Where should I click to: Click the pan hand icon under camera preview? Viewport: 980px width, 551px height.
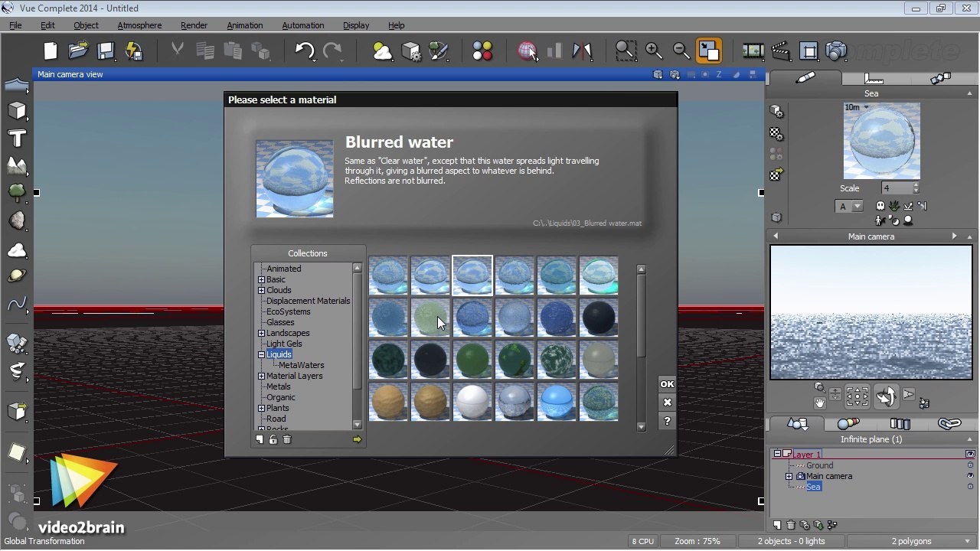coord(820,403)
